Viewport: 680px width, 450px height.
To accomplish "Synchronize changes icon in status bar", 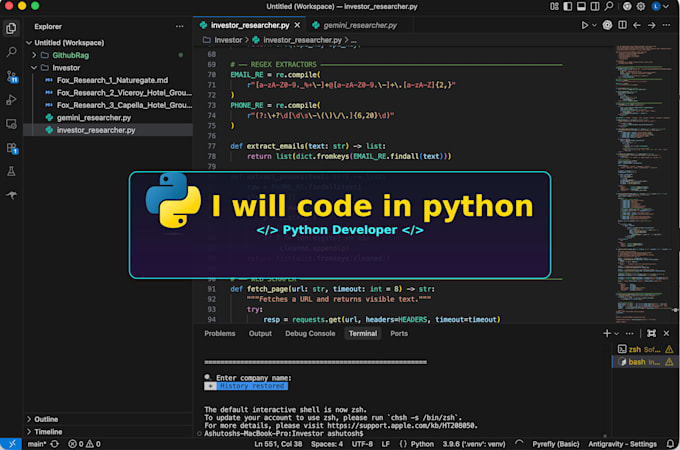I will click(x=55, y=444).
